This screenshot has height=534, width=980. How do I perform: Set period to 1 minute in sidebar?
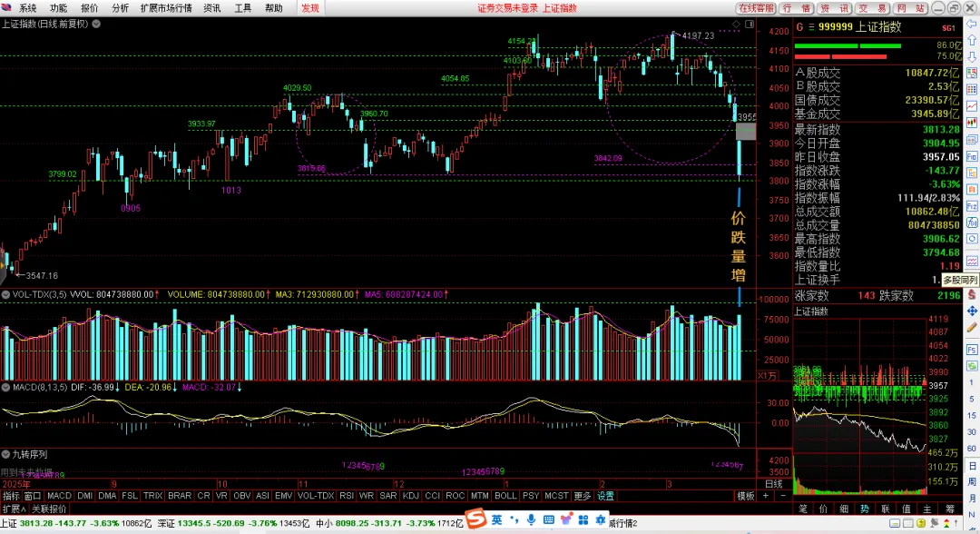coord(972,382)
